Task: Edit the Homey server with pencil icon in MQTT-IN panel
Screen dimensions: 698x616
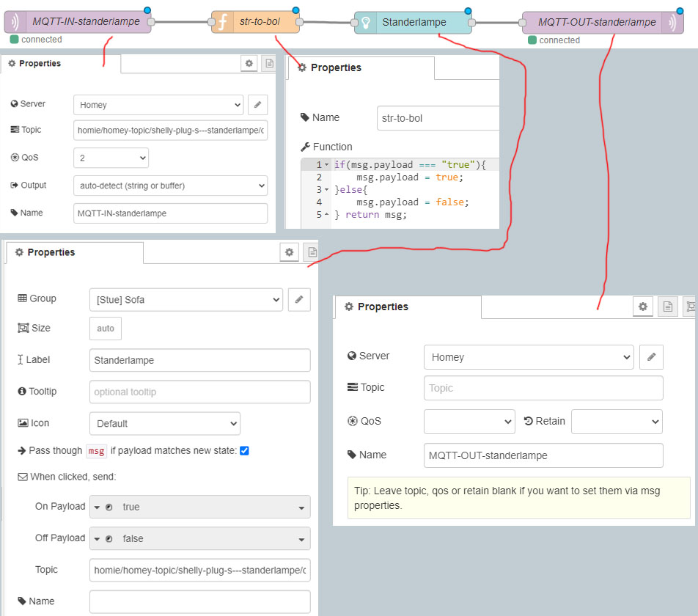Action: click(257, 105)
